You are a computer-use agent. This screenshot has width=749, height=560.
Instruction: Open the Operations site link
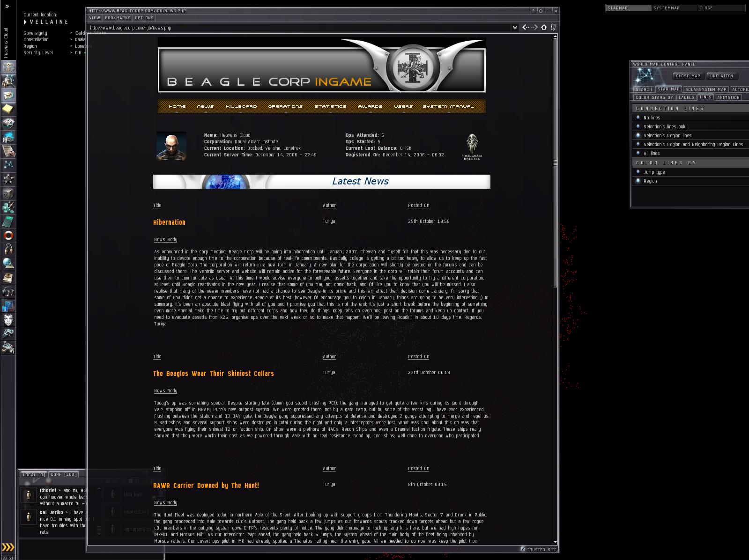(285, 106)
